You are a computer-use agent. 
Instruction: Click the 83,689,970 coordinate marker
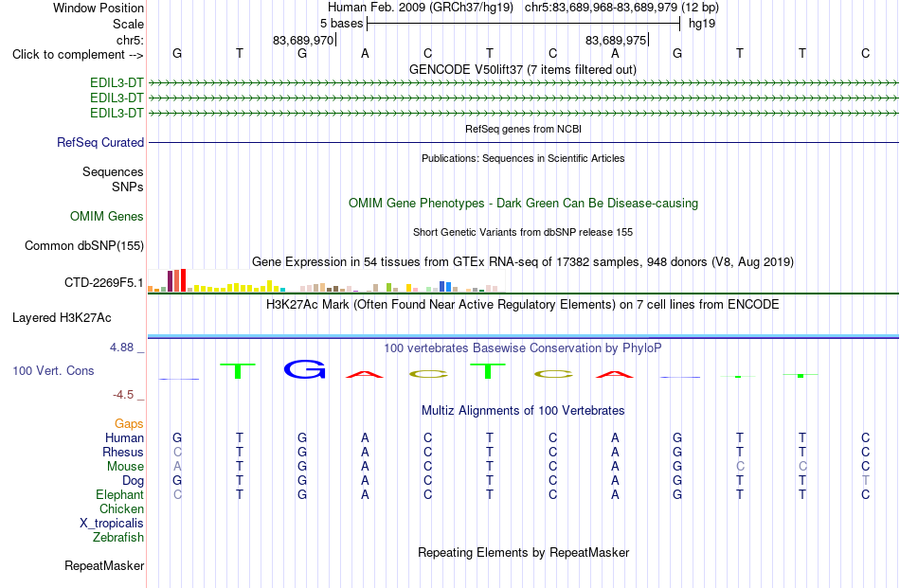tap(303, 40)
